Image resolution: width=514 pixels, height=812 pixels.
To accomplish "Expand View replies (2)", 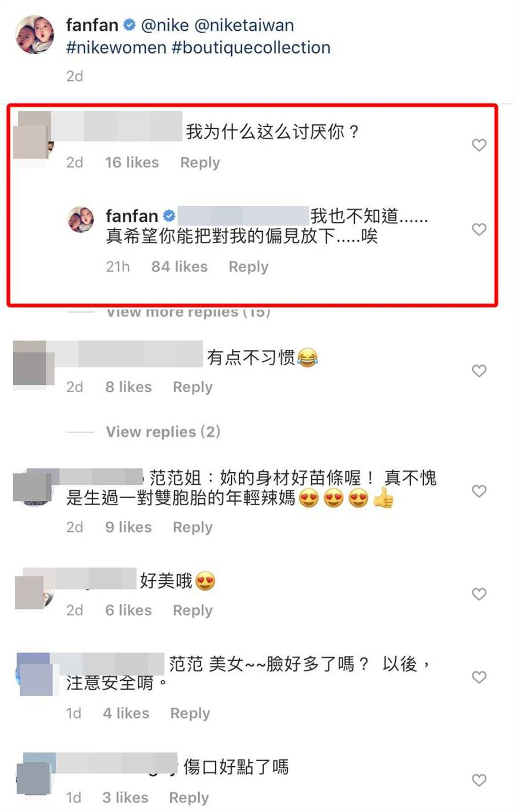I will point(163,432).
